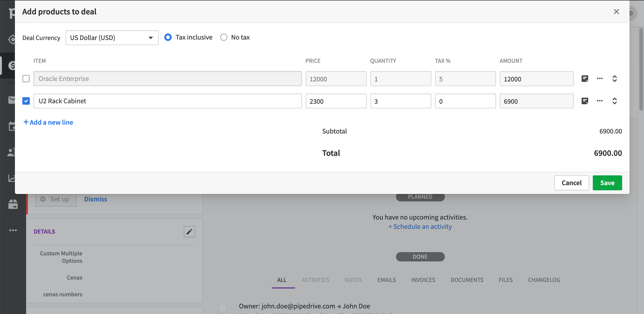Click Subtotal value 6900.00
Screen dimensions: 644x314
pos(611,131)
